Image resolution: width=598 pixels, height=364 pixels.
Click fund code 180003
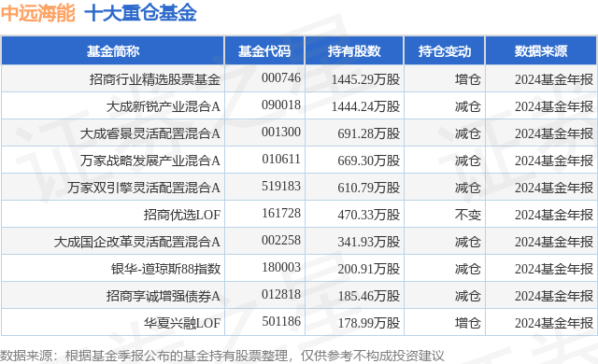[281, 267]
